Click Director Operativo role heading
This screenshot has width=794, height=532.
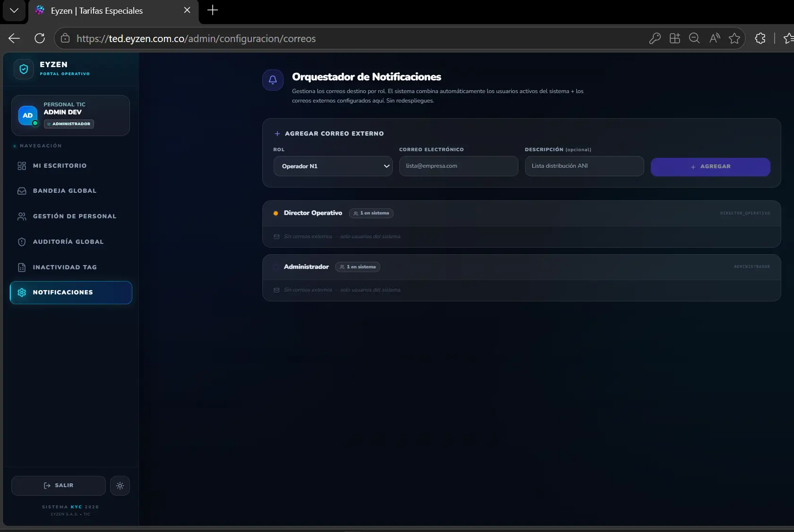(x=313, y=213)
